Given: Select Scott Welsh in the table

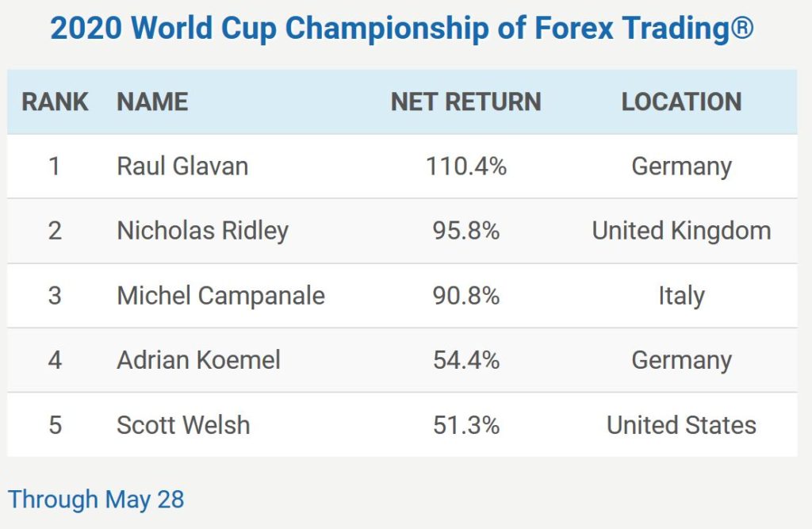Looking at the screenshot, I should (x=183, y=425).
